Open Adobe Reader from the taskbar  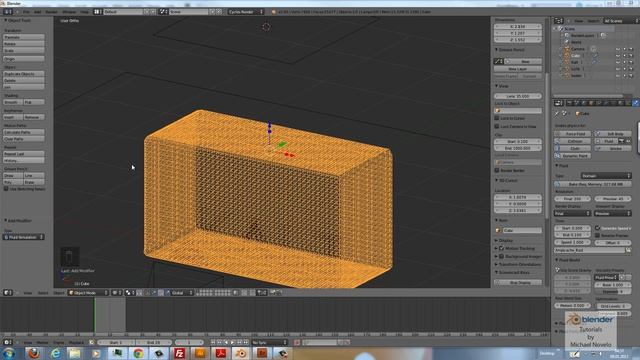click(x=221, y=353)
